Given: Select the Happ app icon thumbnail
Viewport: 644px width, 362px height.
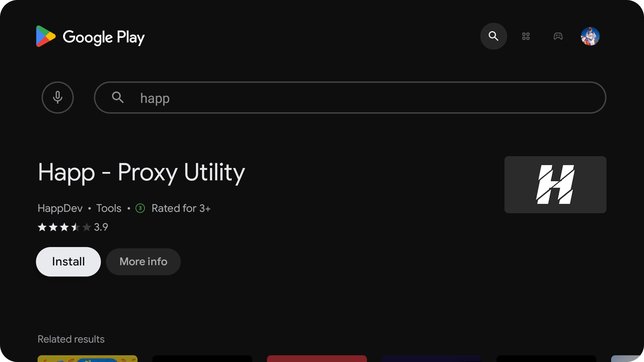Looking at the screenshot, I should pos(555,184).
